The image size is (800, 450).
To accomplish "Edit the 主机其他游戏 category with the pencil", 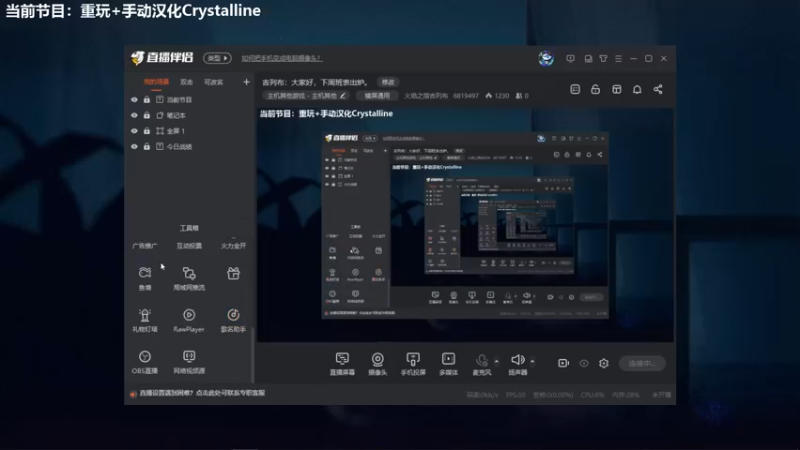I will (343, 95).
